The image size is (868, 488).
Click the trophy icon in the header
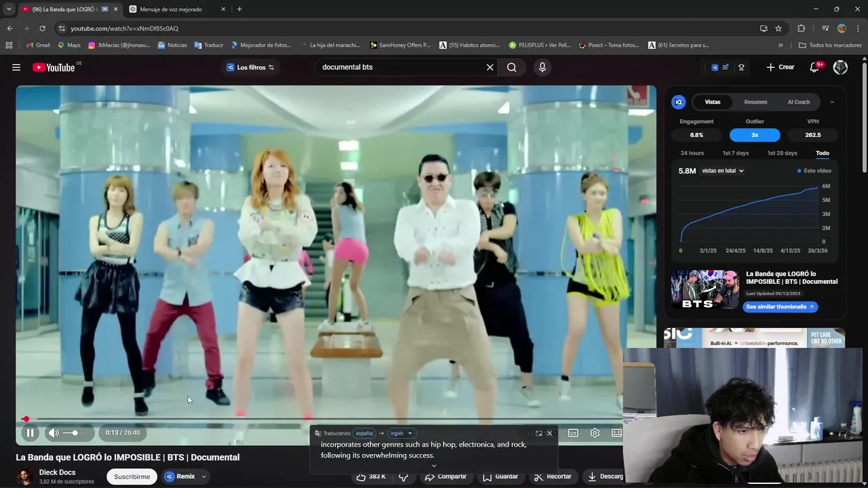[x=741, y=67]
